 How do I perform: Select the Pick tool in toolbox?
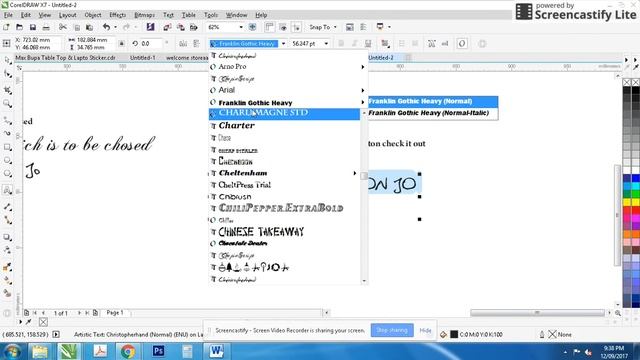7,60
